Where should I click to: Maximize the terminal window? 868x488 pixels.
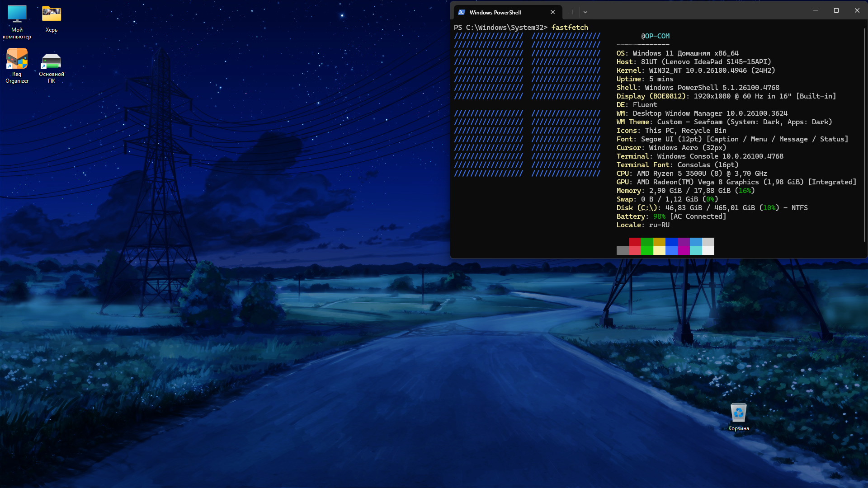pos(836,10)
